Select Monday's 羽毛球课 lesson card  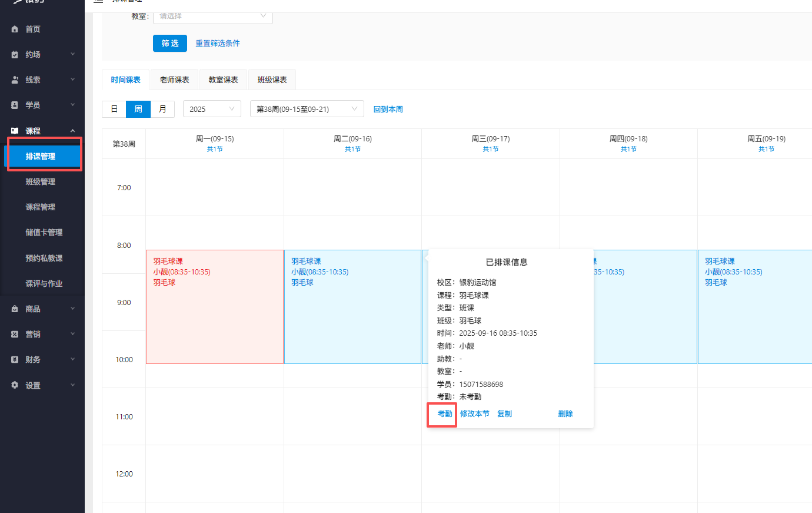point(214,306)
